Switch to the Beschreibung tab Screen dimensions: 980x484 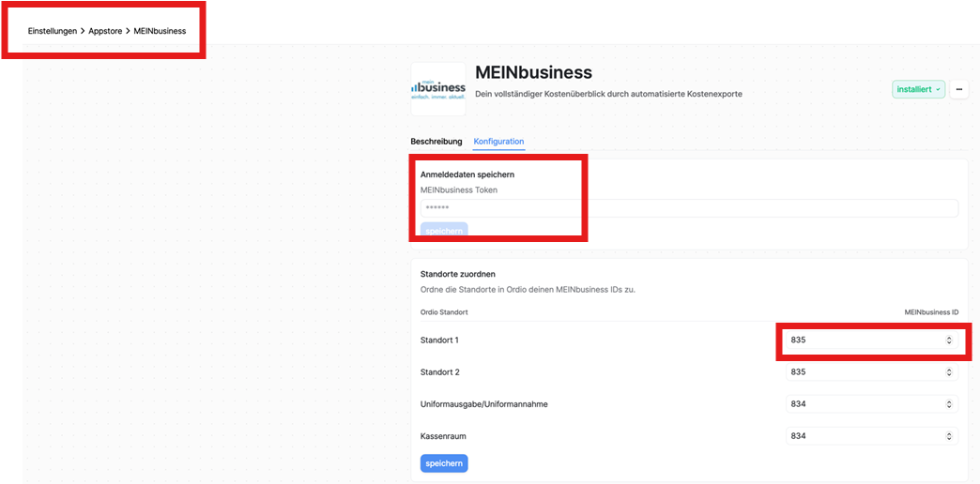point(436,141)
